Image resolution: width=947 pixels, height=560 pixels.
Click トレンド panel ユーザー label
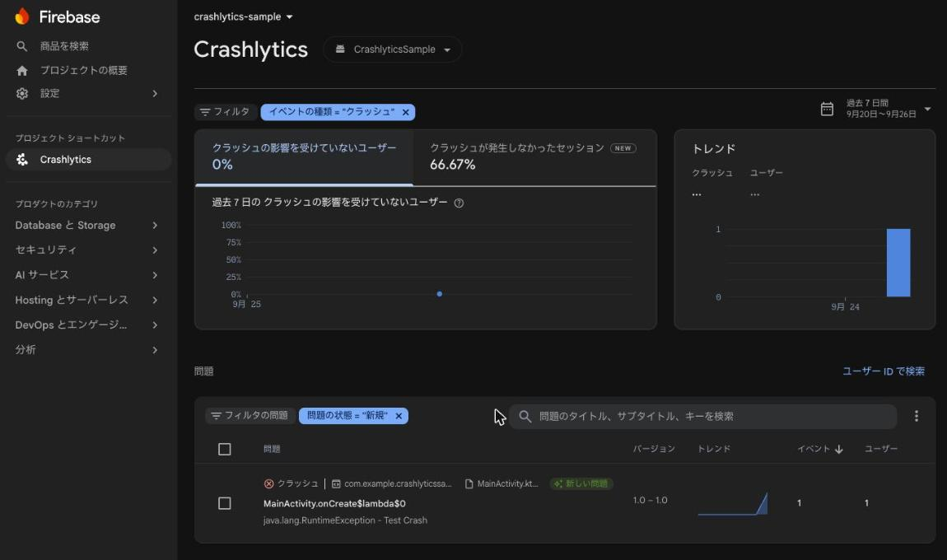(766, 173)
